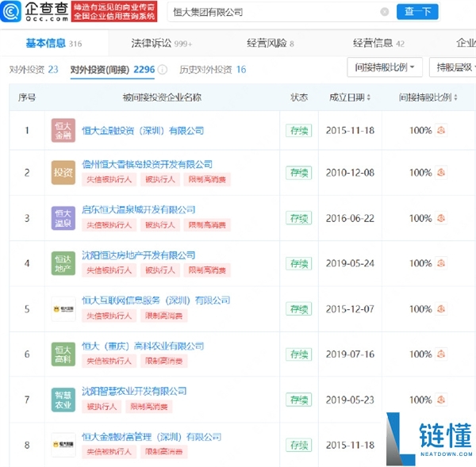This screenshot has width=476, height=467.
Task: Click the 恒大温泉 company logo in row 3
Action: point(63,218)
